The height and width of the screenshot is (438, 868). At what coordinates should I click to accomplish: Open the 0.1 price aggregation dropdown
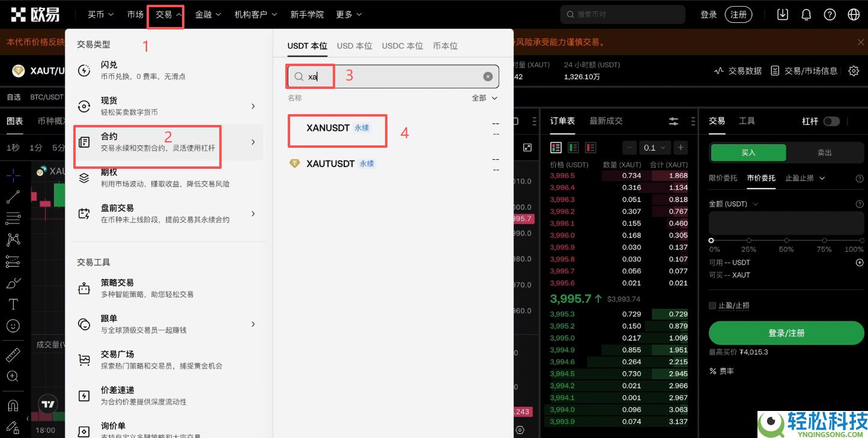pos(655,147)
